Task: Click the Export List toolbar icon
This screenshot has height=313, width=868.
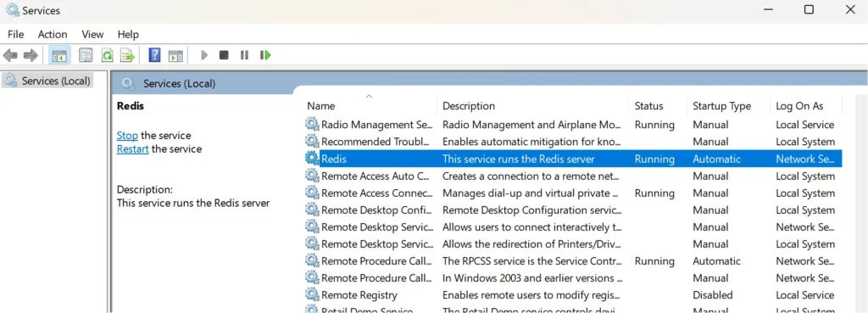Action: coord(128,55)
